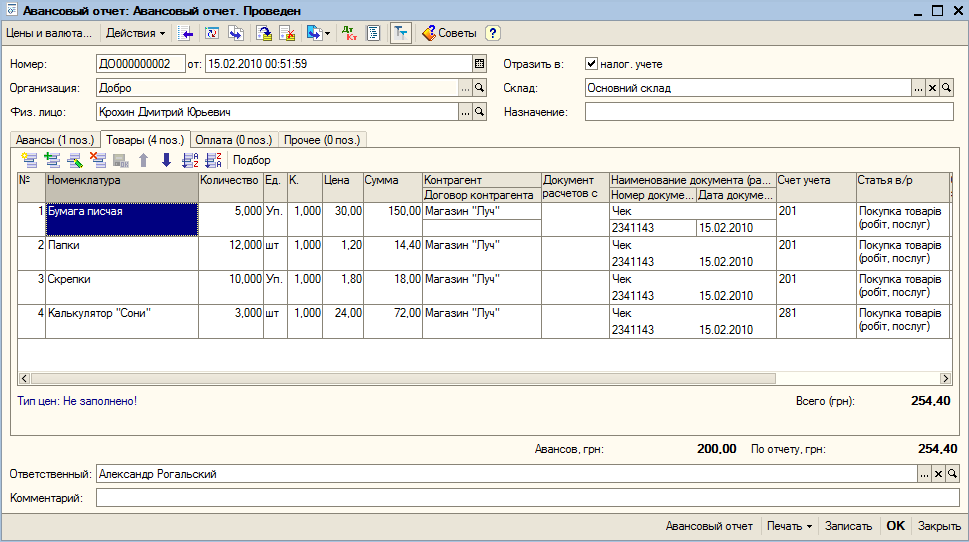This screenshot has height=542, width=969.
Task: Click the copy row icon with green plus
Action: pos(52,160)
